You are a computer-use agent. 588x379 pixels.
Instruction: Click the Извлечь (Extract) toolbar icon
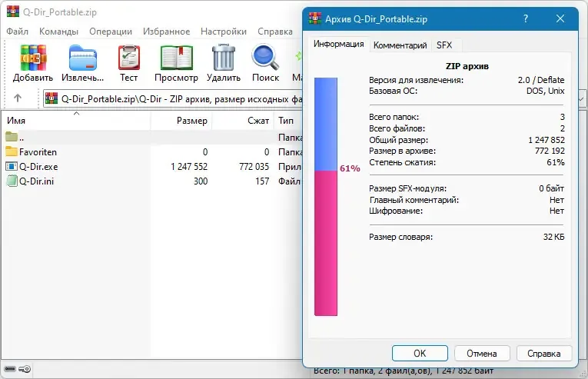(x=83, y=58)
